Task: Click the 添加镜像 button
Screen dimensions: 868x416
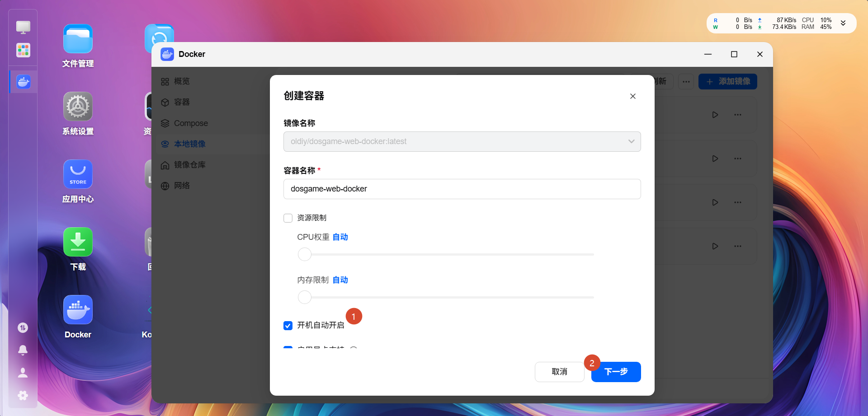Action: pyautogui.click(x=728, y=81)
